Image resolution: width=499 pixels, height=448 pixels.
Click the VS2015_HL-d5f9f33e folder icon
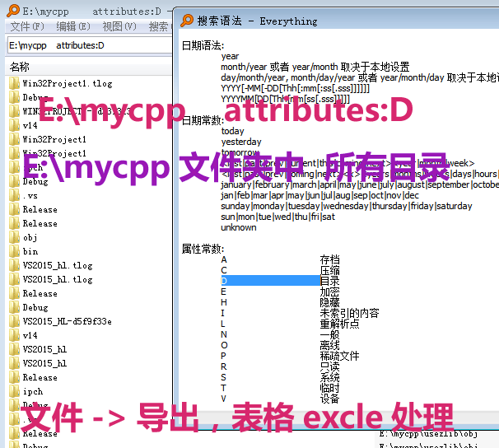coord(14,321)
